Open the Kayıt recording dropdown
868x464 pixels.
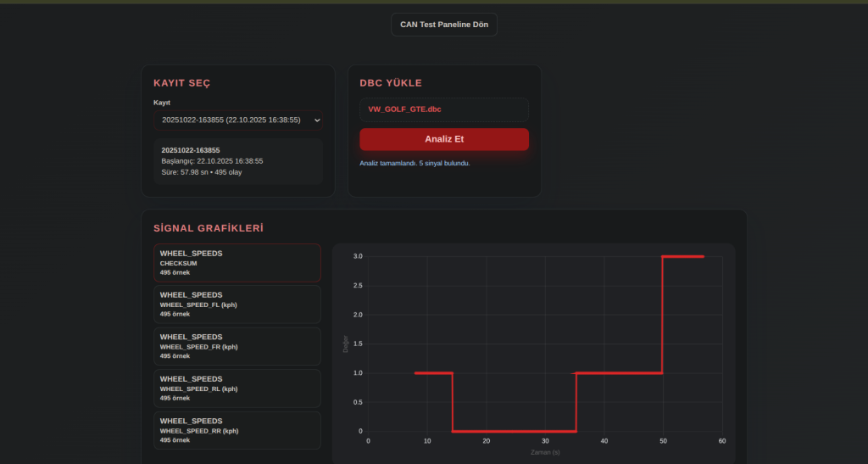click(x=237, y=120)
